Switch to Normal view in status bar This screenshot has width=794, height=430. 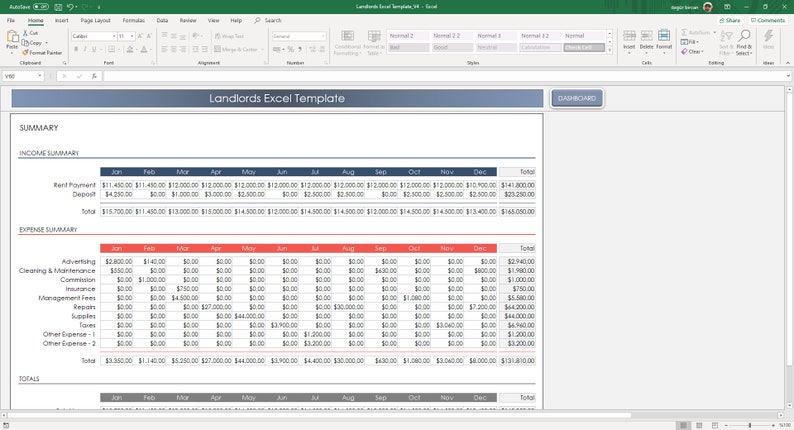tap(683, 425)
